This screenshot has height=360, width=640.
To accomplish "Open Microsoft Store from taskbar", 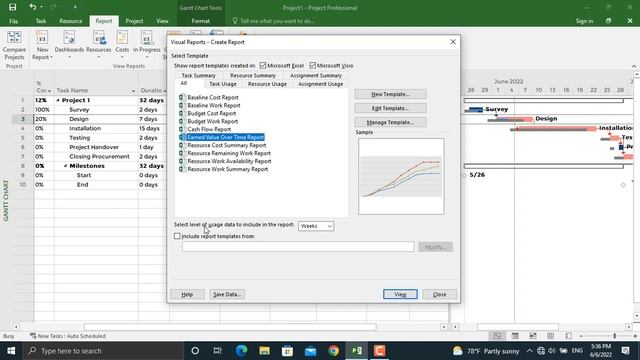I will (287, 351).
